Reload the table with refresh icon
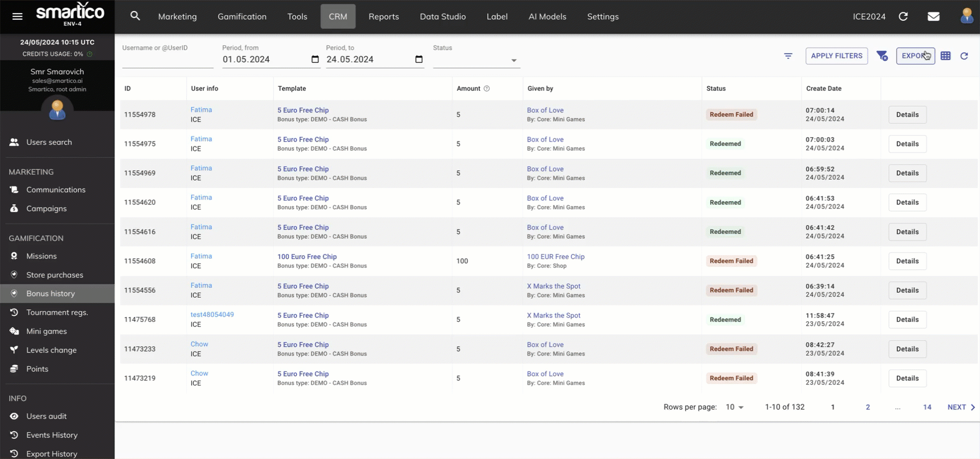This screenshot has width=980, height=459. coord(964,56)
